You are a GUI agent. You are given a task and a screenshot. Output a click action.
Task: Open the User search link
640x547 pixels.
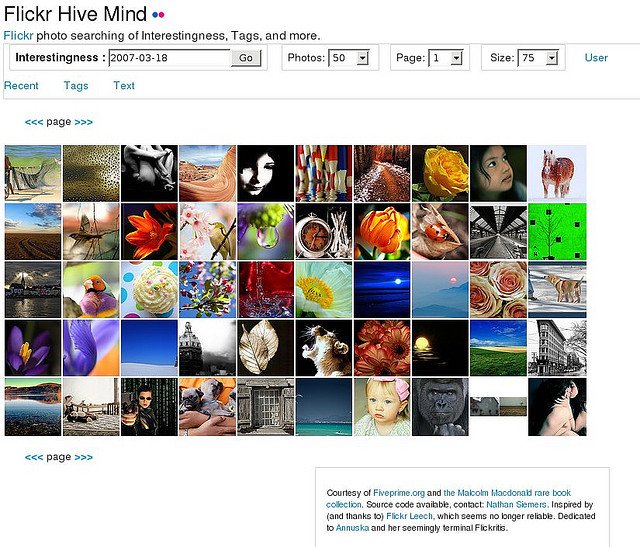596,58
